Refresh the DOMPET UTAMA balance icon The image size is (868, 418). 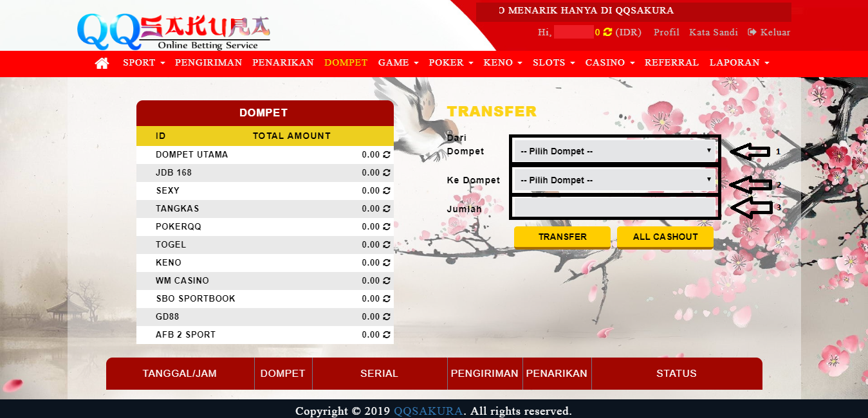point(387,155)
